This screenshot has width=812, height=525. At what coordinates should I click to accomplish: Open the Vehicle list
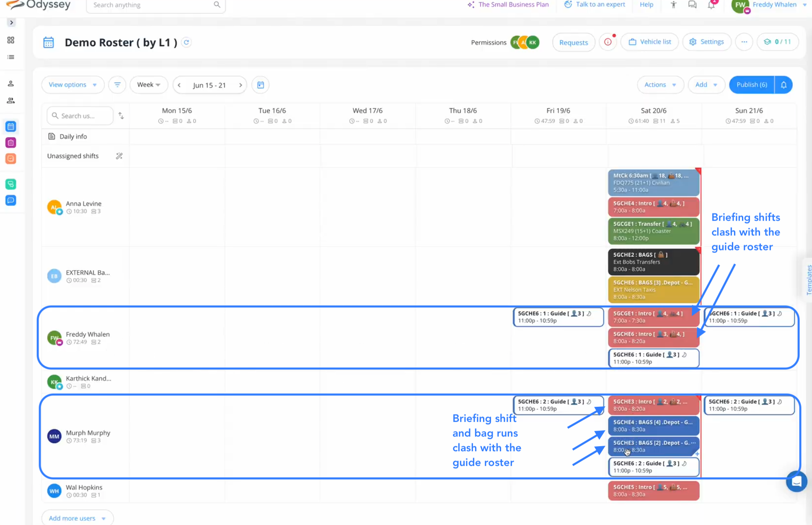click(x=650, y=42)
